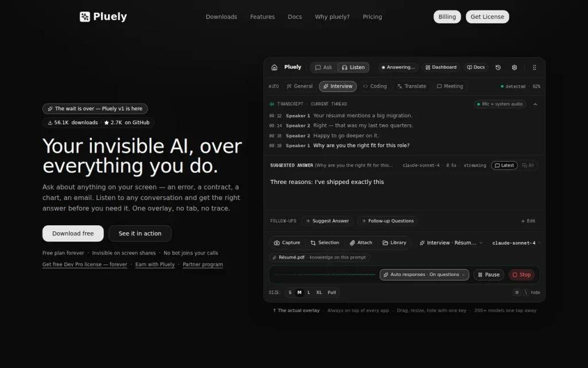Select the All answers view
This screenshot has height=368, width=588.
tap(528, 165)
